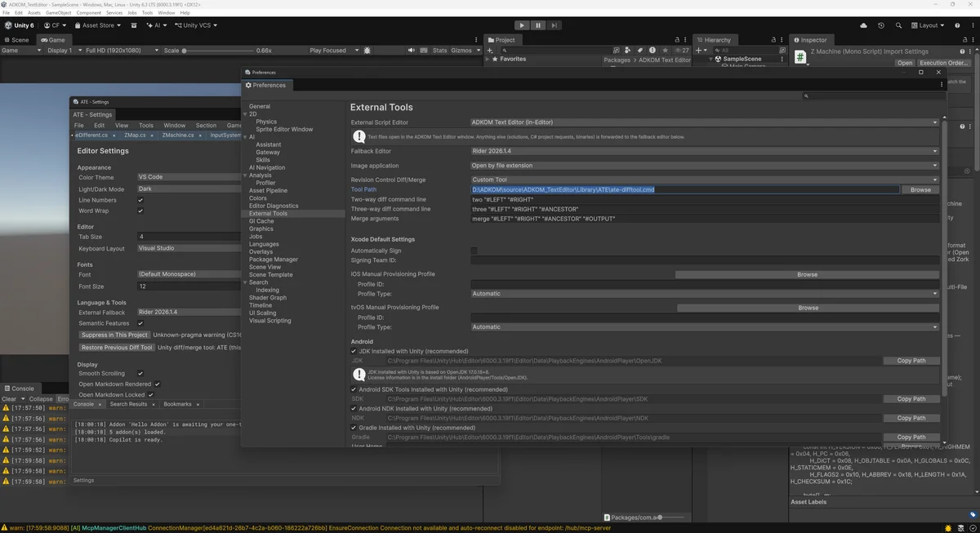The image size is (980, 533).
Task: Open the Layout dropdown
Action: [x=927, y=25]
